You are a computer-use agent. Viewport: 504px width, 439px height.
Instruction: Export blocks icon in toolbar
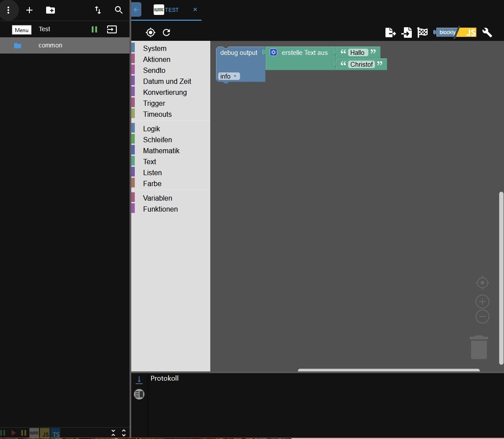[x=390, y=32]
